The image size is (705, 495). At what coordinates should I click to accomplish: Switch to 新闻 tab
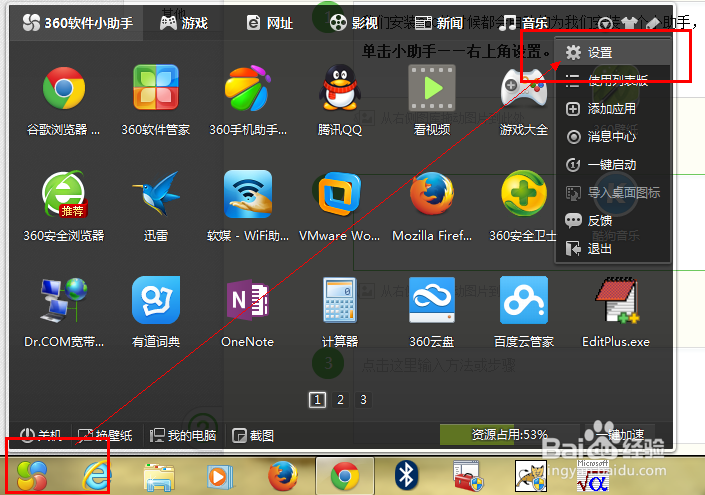pos(439,22)
